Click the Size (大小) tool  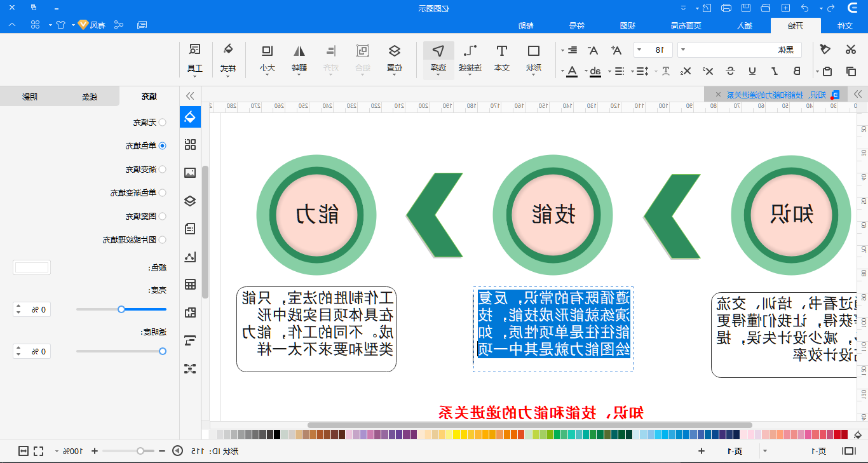(268, 58)
